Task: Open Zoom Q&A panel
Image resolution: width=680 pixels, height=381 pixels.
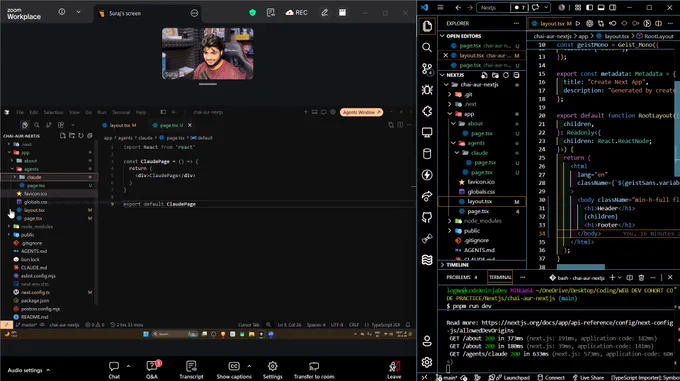Action: [152, 370]
